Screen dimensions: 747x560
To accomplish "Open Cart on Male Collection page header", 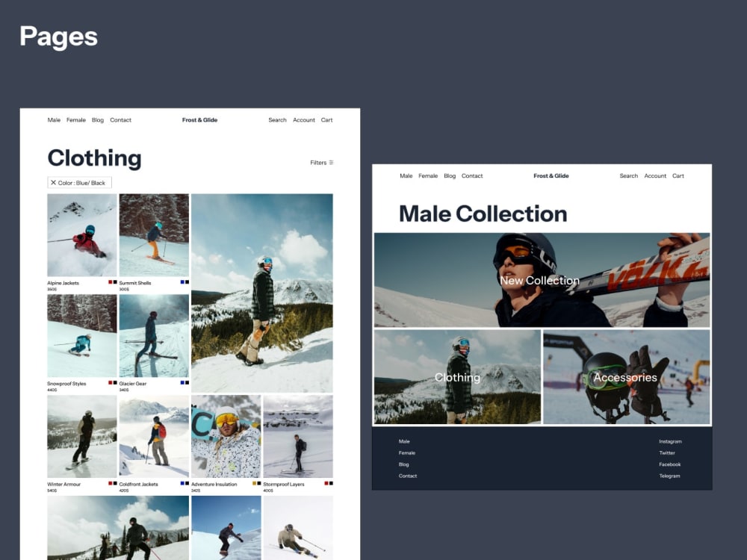I will tap(678, 175).
